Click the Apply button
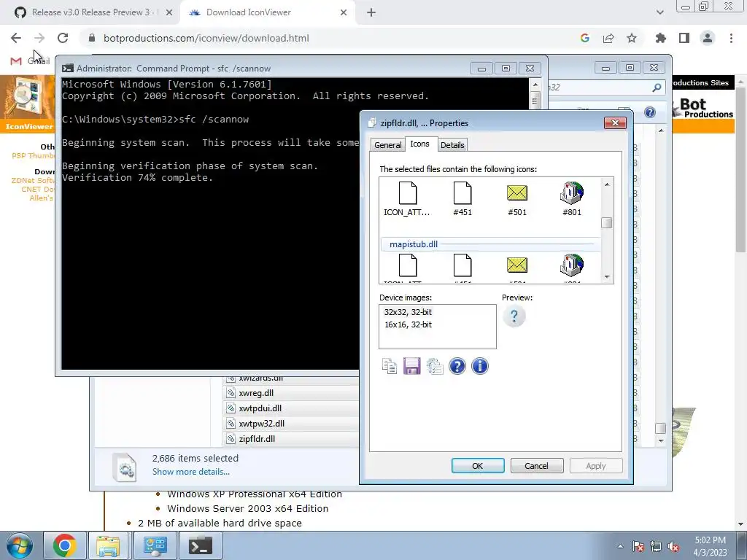Screen dimensions: 747x560 point(596,466)
